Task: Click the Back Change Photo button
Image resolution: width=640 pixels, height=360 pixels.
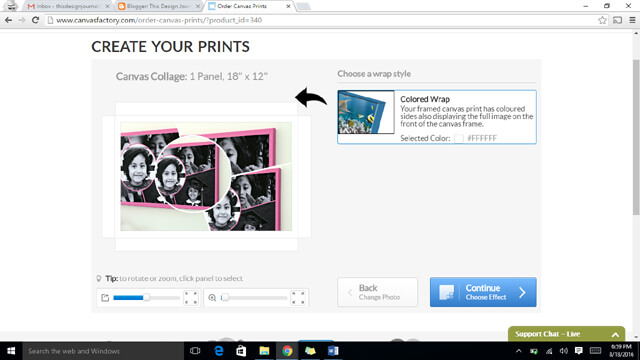Action: [x=378, y=292]
